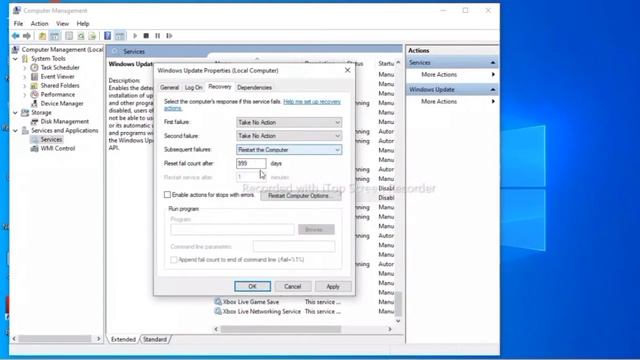
Task: Switch to the Log On tab
Action: [193, 87]
